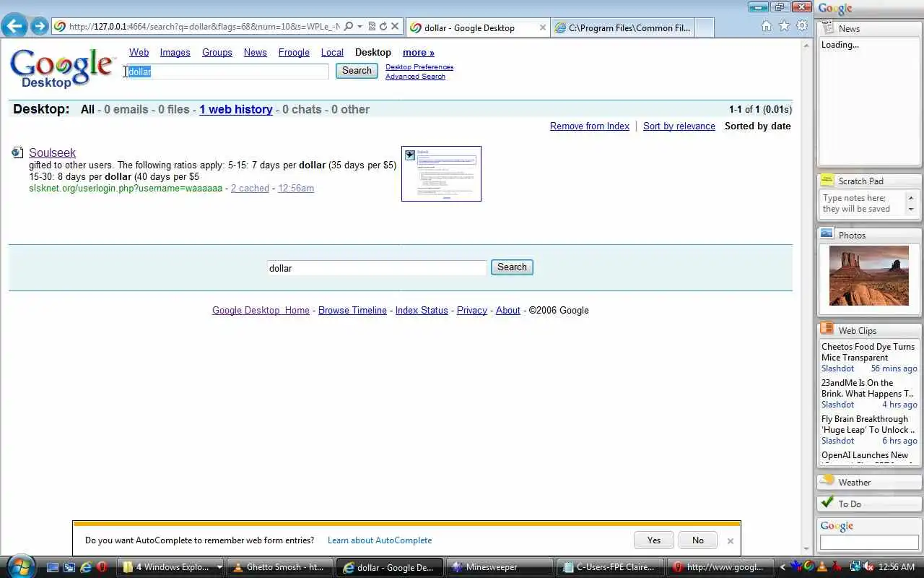The image size is (924, 578).
Task: Open the '2 cached' versions link
Action: pos(250,188)
